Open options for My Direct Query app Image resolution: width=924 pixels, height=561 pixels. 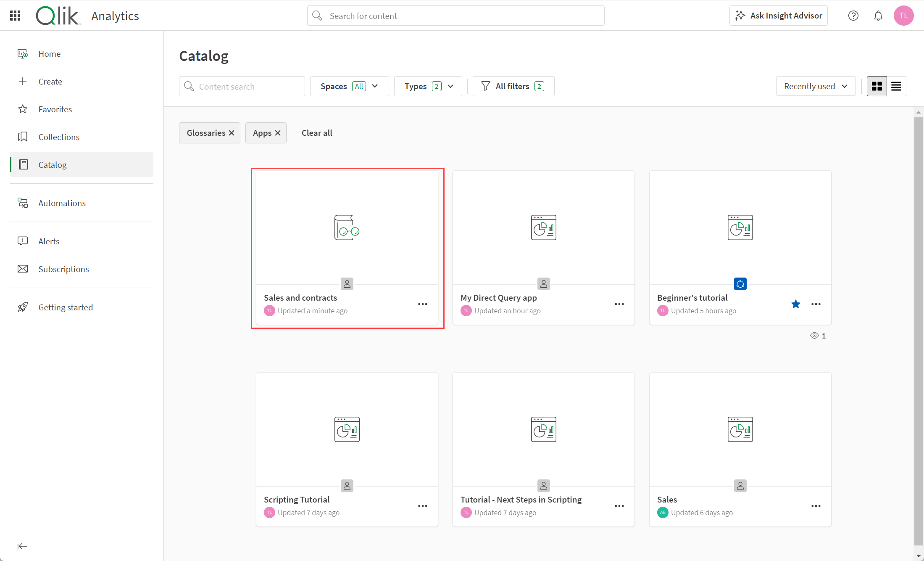[x=620, y=304]
